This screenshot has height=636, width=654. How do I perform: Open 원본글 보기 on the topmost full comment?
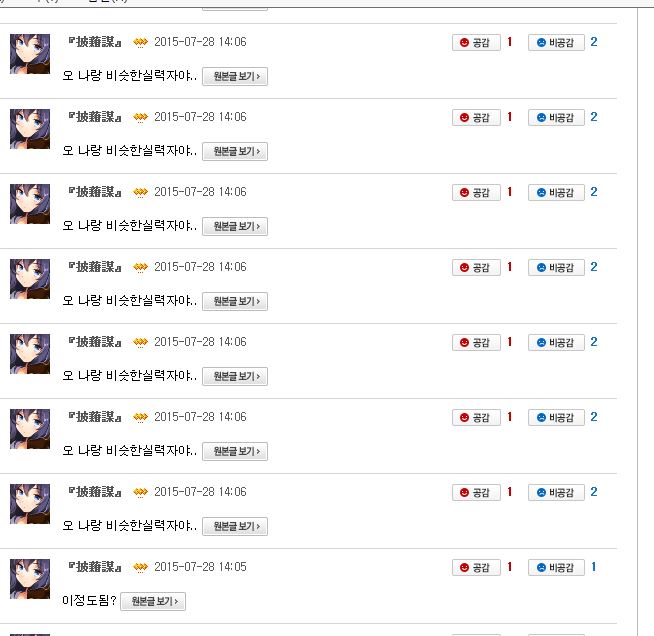point(235,76)
